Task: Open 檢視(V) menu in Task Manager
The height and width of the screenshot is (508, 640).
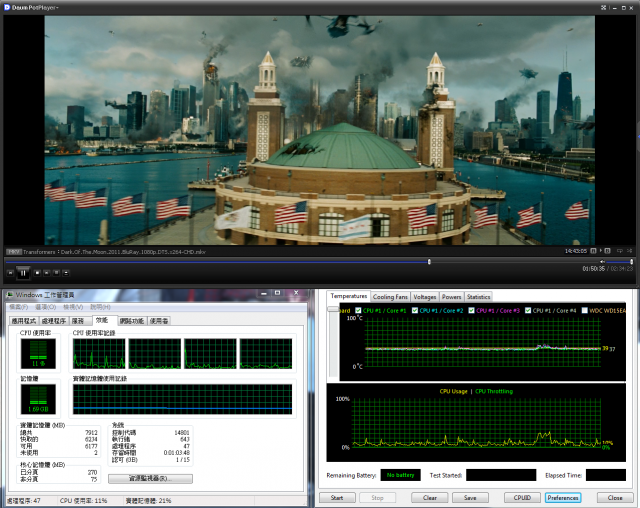Action: point(73,307)
